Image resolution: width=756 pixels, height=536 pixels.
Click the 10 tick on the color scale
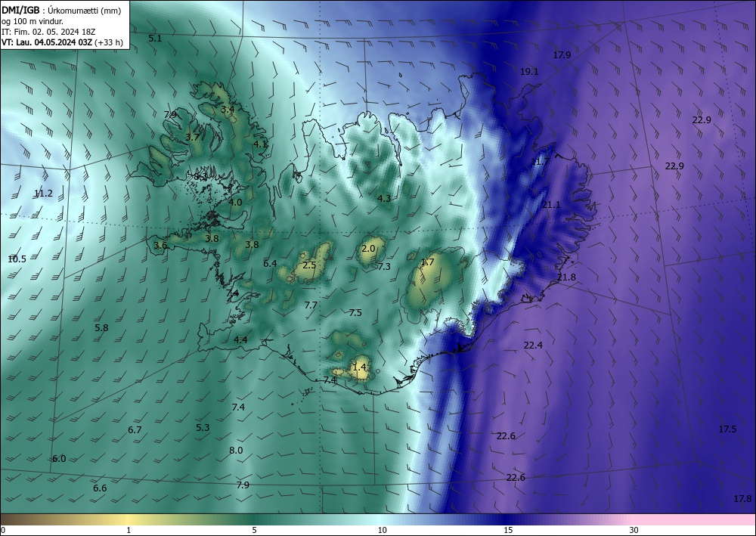tap(382, 531)
